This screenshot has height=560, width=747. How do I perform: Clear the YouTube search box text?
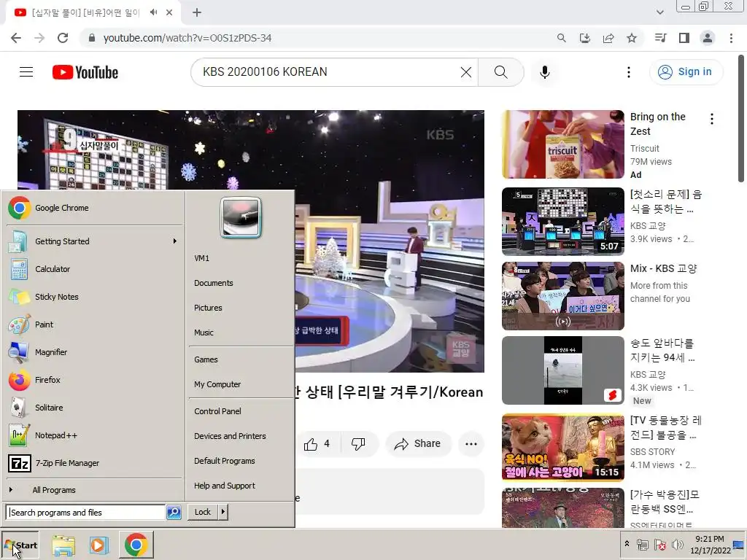[466, 72]
